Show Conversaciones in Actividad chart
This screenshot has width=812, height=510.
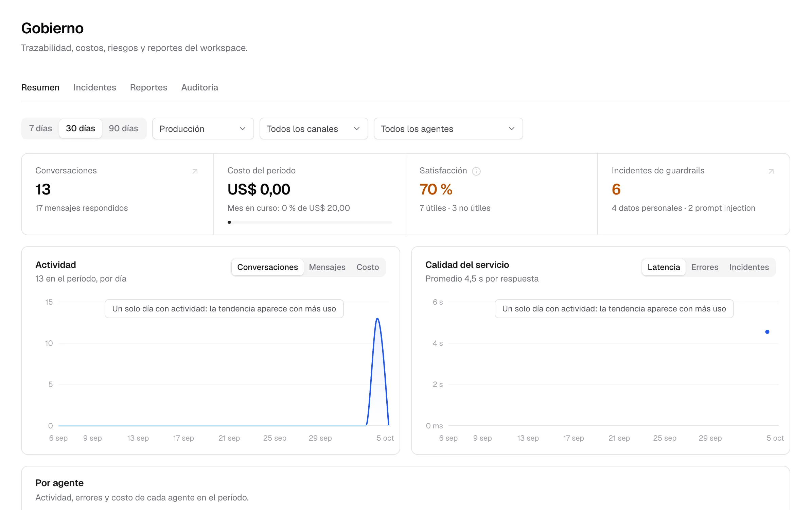(x=267, y=267)
